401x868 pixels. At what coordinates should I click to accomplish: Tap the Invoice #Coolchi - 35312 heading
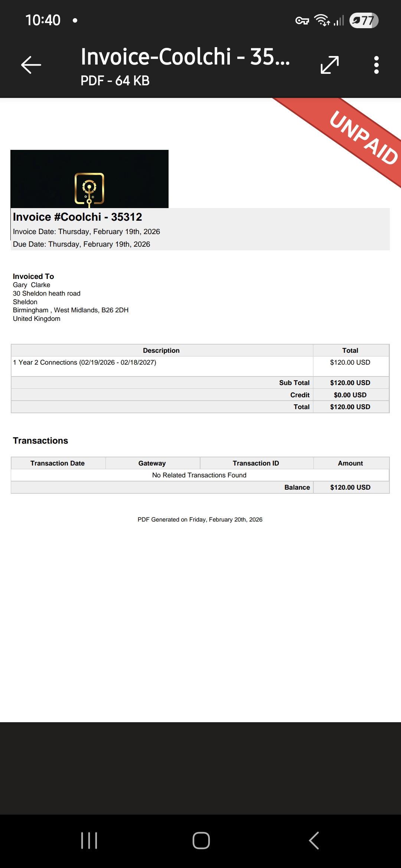point(78,217)
